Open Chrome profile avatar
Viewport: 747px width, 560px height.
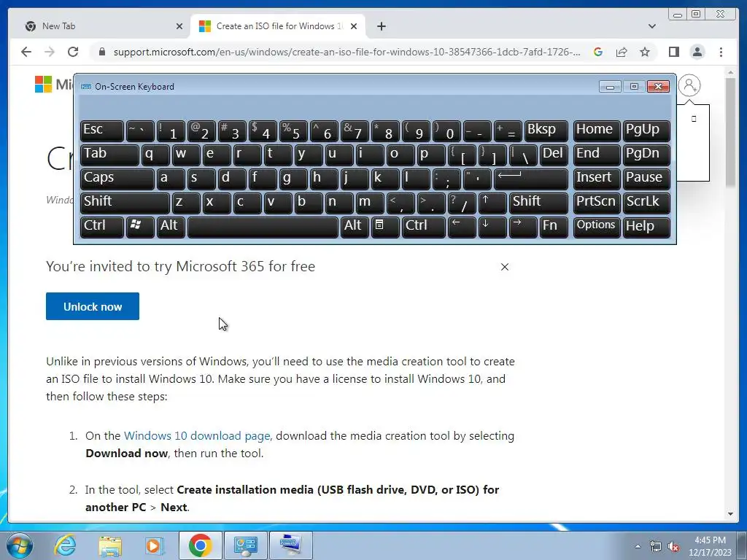click(697, 52)
